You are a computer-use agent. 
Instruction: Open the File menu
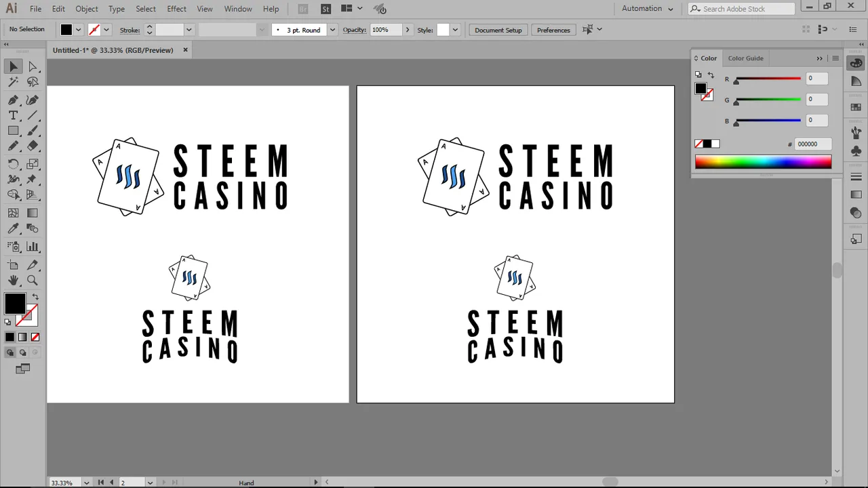tap(35, 9)
